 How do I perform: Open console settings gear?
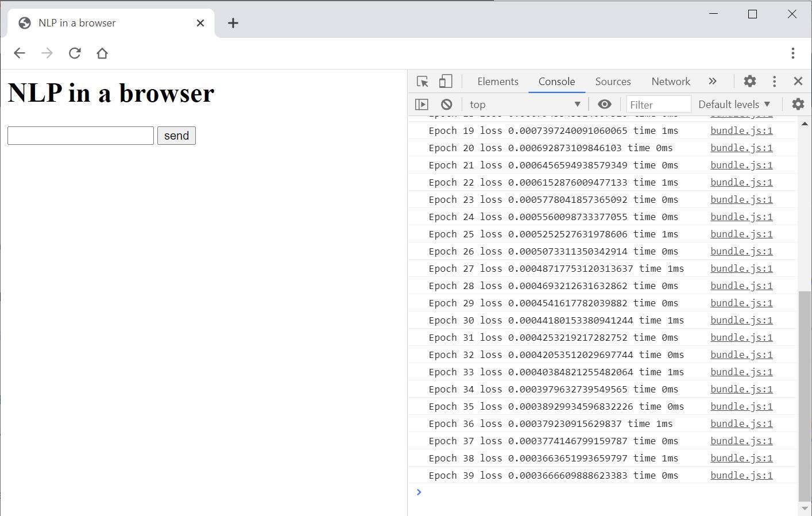tap(798, 105)
